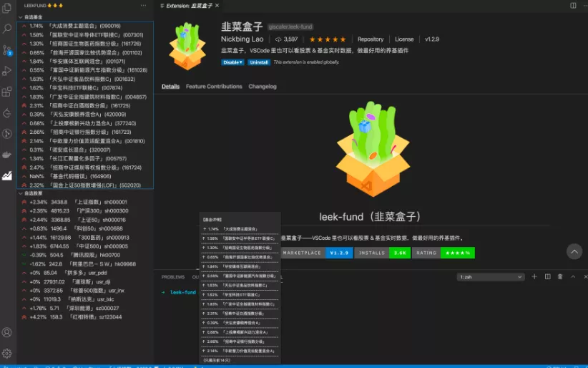Click the large leek box image in readme
This screenshot has width=588, height=368.
click(x=373, y=149)
